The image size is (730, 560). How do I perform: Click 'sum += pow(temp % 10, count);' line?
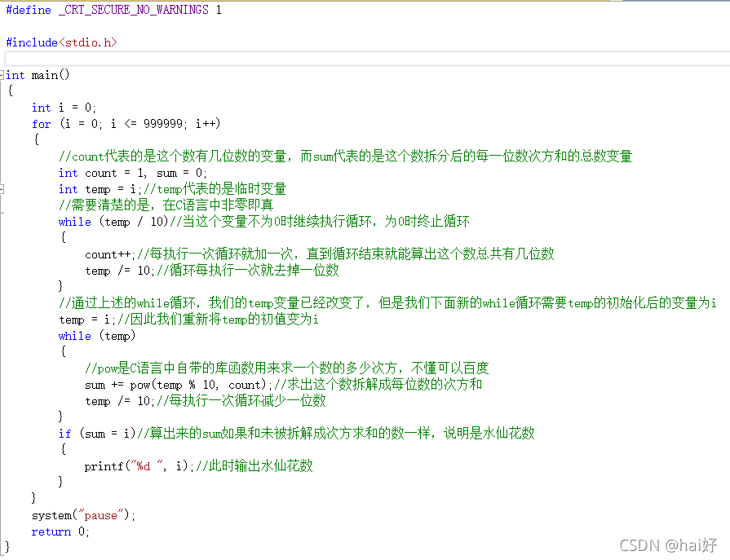pyautogui.click(x=283, y=384)
